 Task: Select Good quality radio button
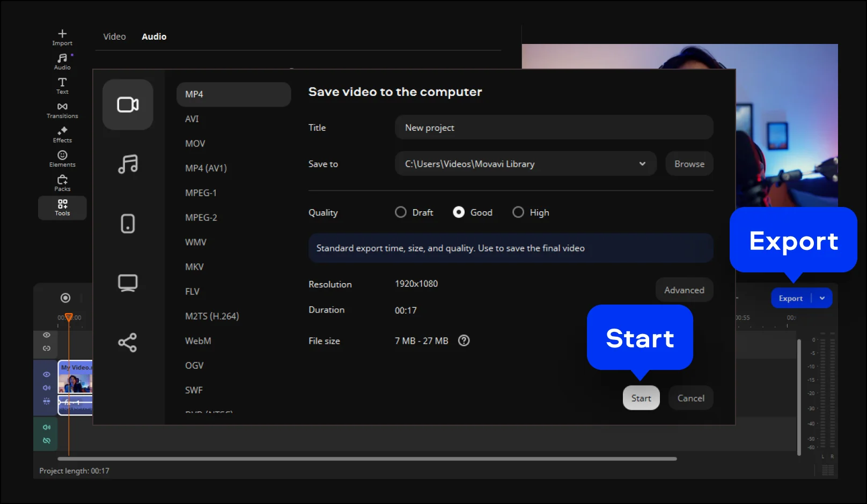pos(459,212)
